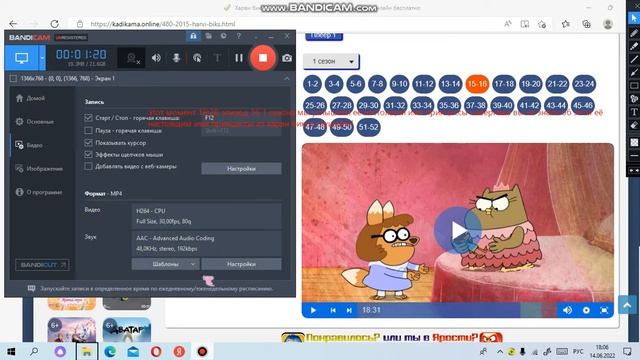The width and height of the screenshot is (640, 360).
Task: Stop the Bandicam recording with red button
Action: coord(263,58)
